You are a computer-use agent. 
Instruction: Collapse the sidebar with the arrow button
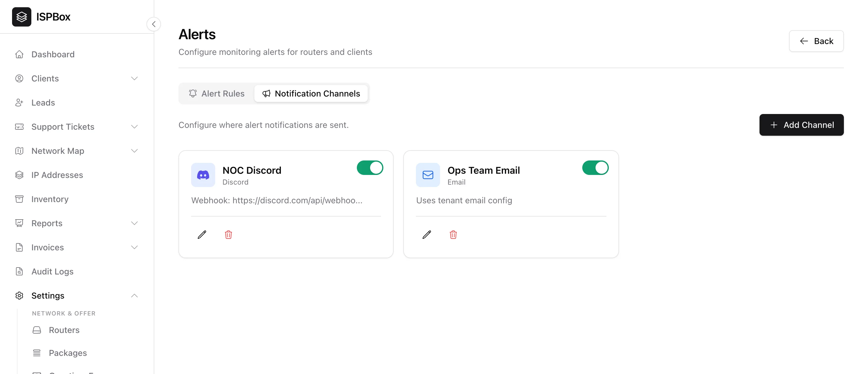tap(154, 24)
